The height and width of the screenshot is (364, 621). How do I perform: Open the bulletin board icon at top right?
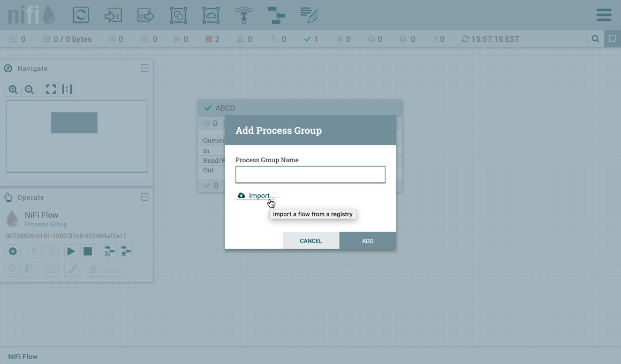click(x=612, y=39)
